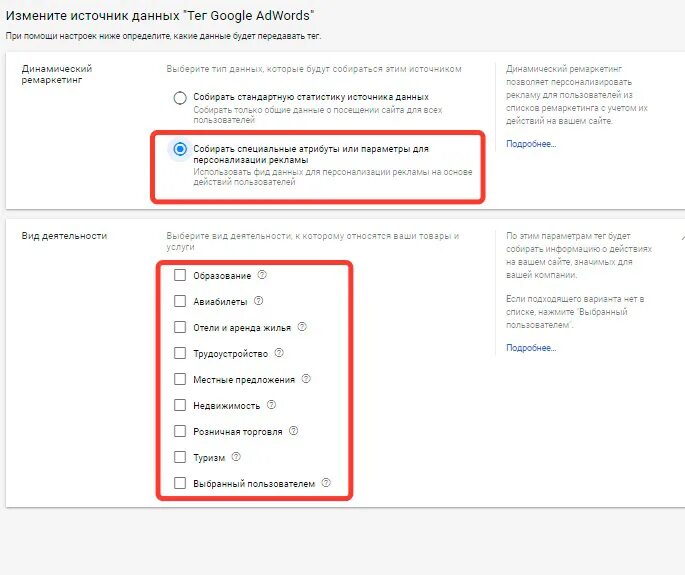The image size is (685, 575).
Task: Tick the Выбранный пользователем checkbox
Action: pos(180,483)
